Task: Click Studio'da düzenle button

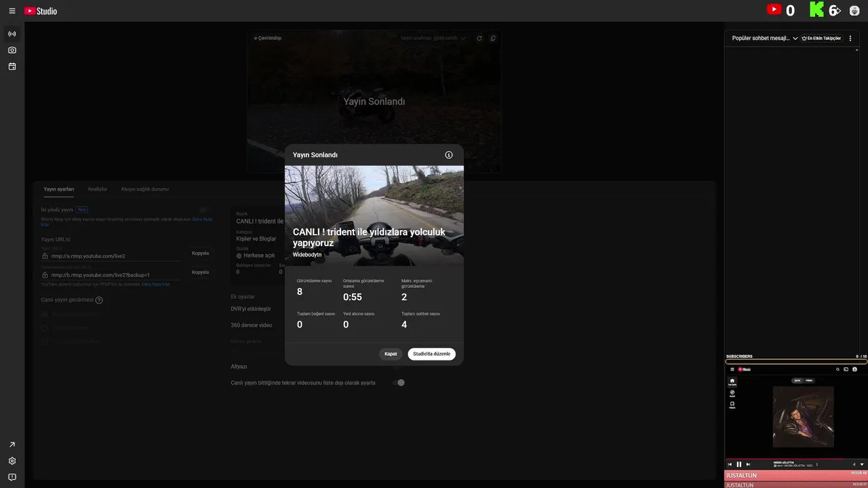Action: (431, 354)
